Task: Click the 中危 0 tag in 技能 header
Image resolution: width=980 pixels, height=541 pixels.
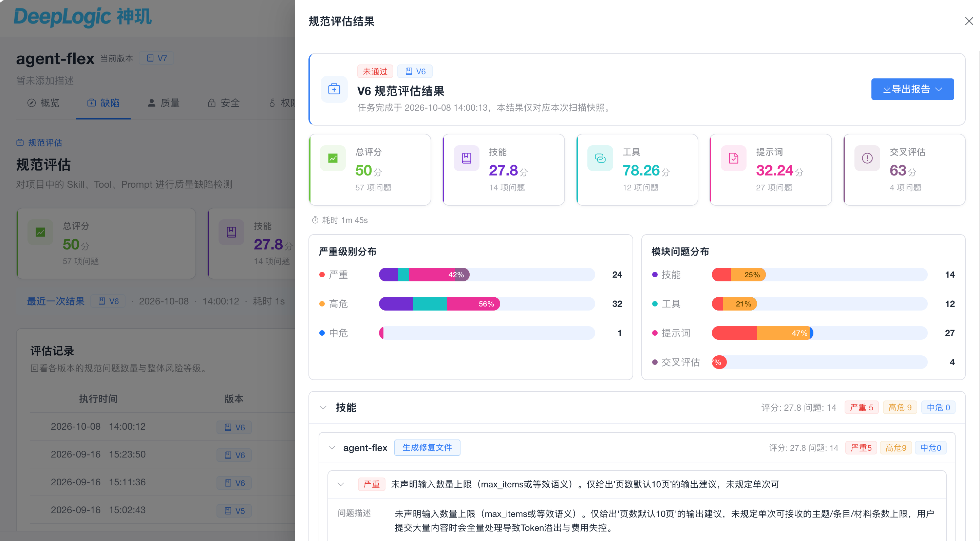Action: [x=938, y=408]
